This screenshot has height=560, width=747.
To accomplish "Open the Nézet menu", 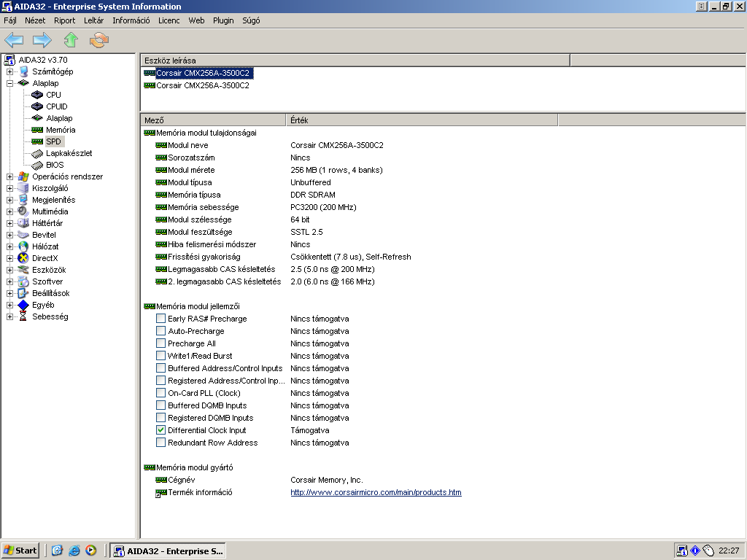I will [x=35, y=20].
